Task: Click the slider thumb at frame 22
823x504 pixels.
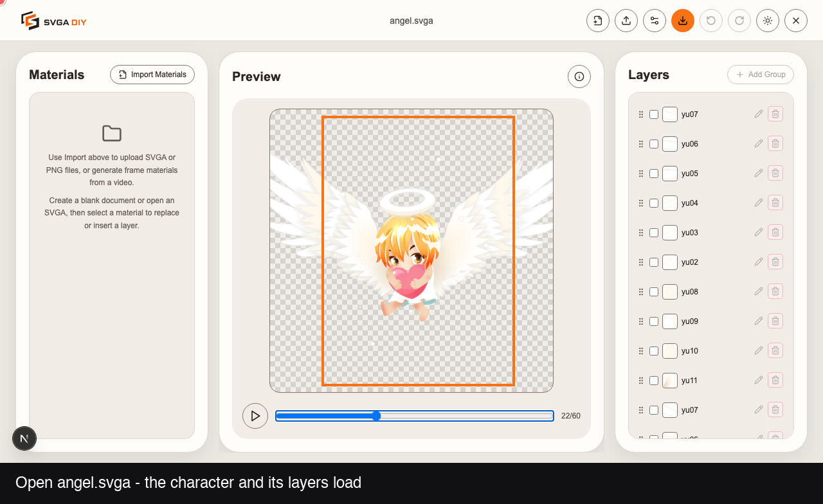Action: point(376,416)
